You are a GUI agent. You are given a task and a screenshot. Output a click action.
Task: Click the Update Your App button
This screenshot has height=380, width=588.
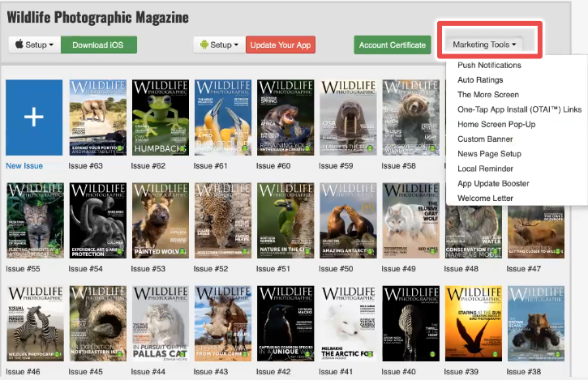coord(281,45)
